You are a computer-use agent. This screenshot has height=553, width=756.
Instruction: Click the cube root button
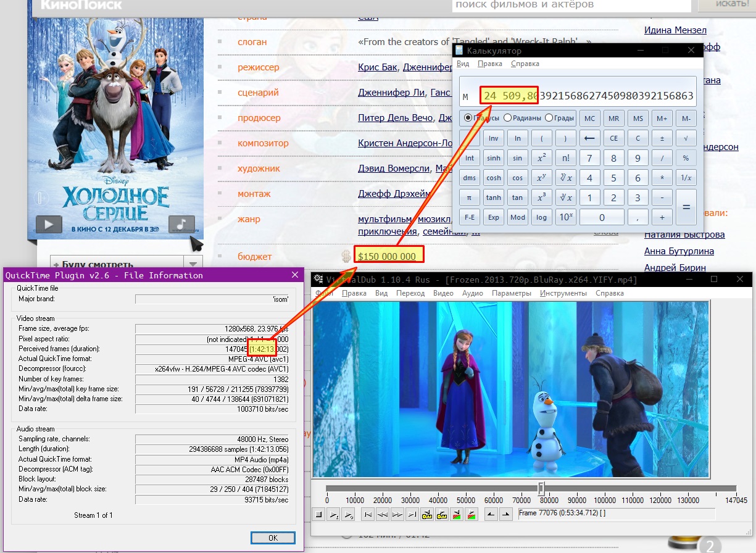click(565, 197)
